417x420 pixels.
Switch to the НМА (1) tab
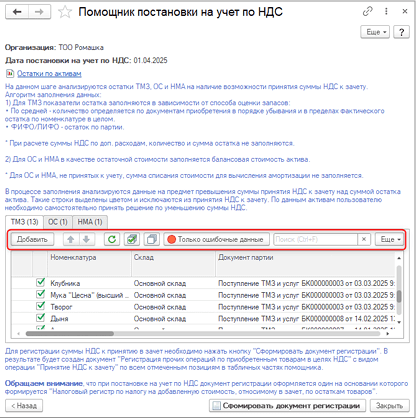click(90, 222)
